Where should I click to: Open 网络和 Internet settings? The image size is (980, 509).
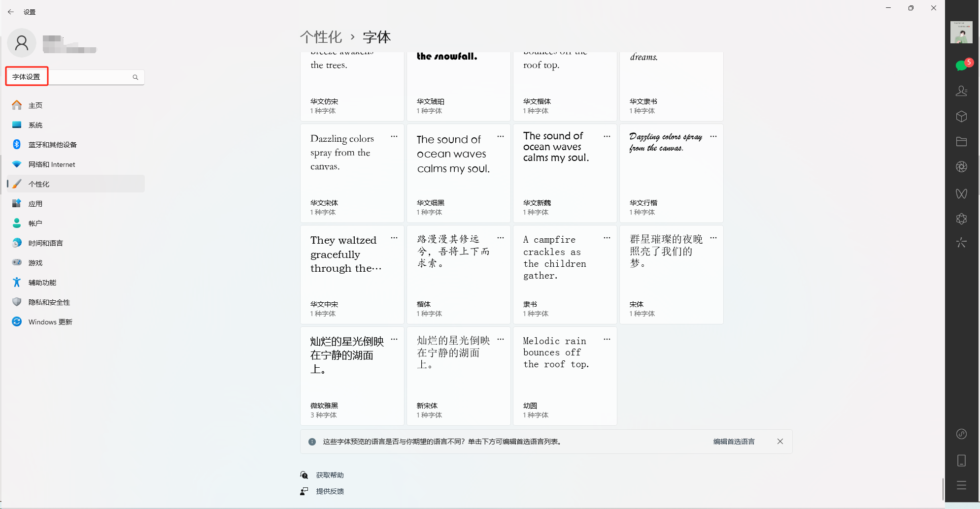coord(75,164)
